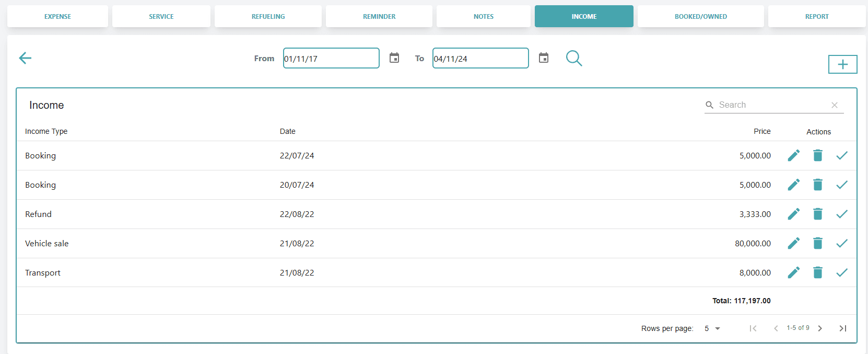Open the Refueling tab
Image resolution: width=868 pixels, height=354 pixels.
(268, 16)
